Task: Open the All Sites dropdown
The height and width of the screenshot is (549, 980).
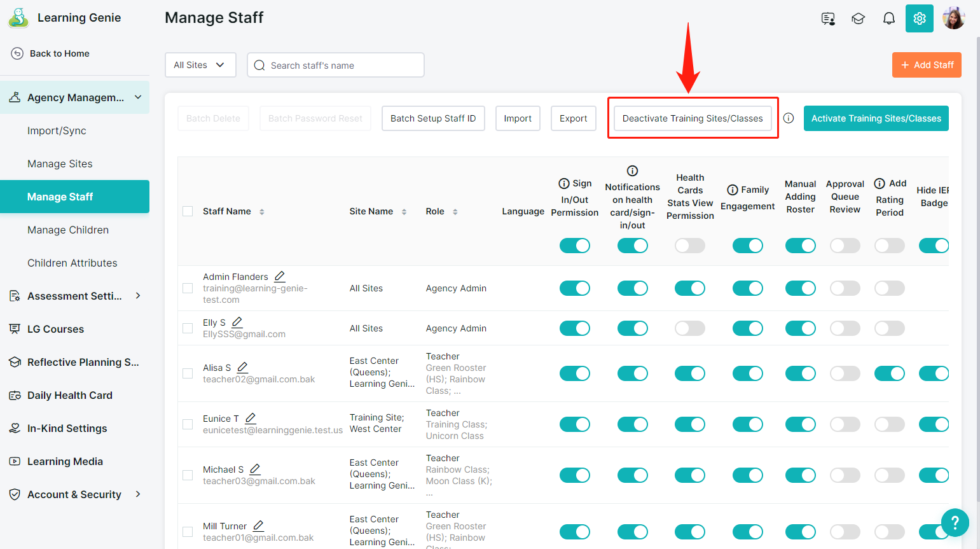Action: (200, 65)
